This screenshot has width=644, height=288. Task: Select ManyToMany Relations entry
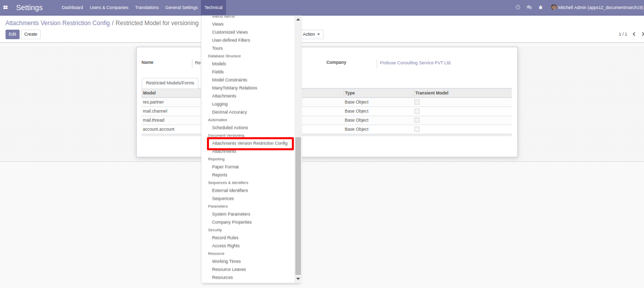pos(235,88)
